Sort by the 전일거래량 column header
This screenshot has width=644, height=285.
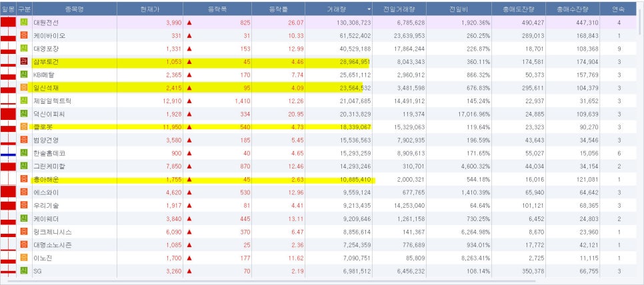coord(399,9)
